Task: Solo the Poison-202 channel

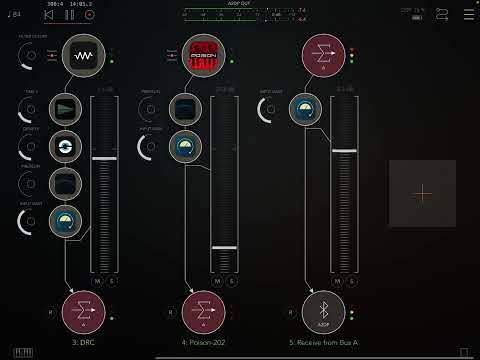Action: pos(232,282)
